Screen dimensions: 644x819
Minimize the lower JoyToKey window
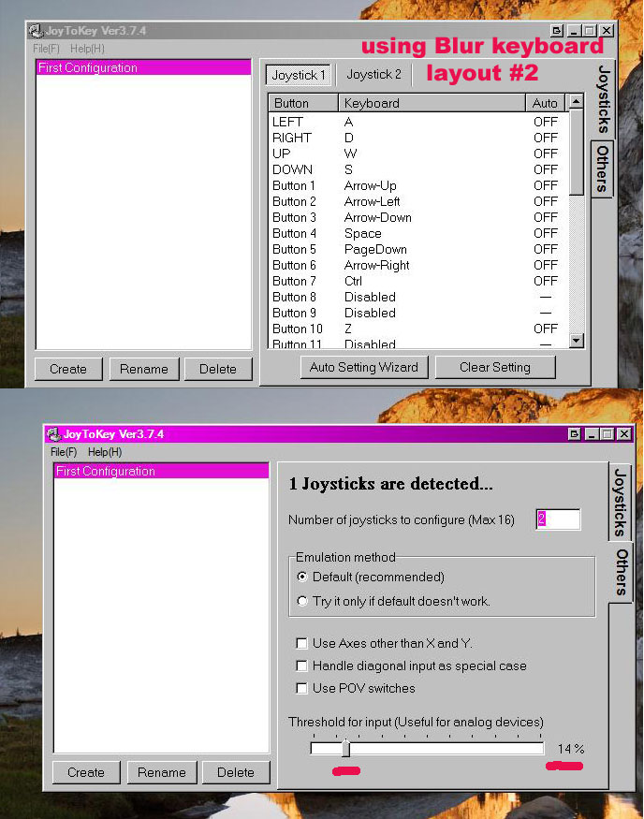(592, 434)
